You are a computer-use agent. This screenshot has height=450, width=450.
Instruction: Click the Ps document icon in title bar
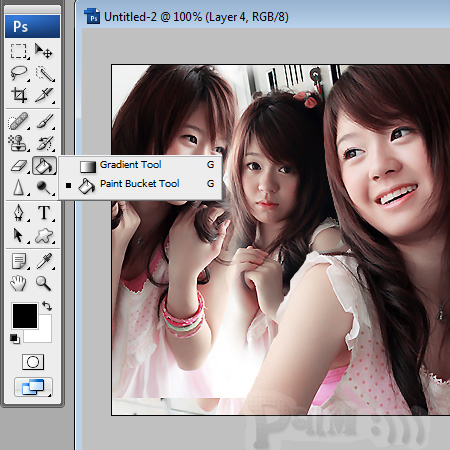(x=92, y=16)
